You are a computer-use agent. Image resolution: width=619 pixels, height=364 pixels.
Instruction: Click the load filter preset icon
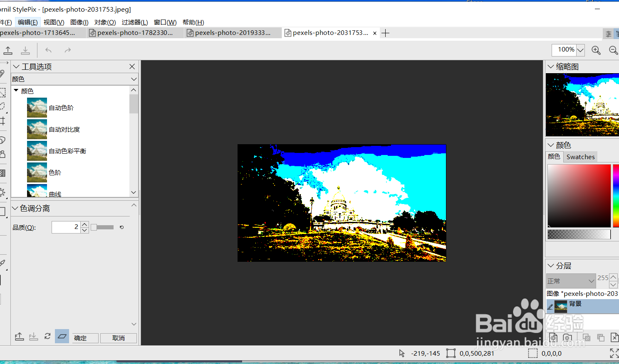(x=33, y=337)
